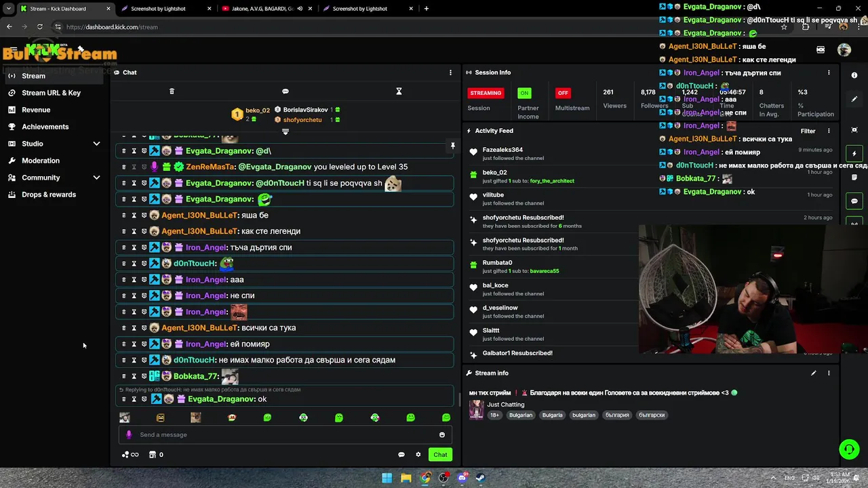Expand the Studio sidebar section
Screen dimensions: 868x488
96,144
